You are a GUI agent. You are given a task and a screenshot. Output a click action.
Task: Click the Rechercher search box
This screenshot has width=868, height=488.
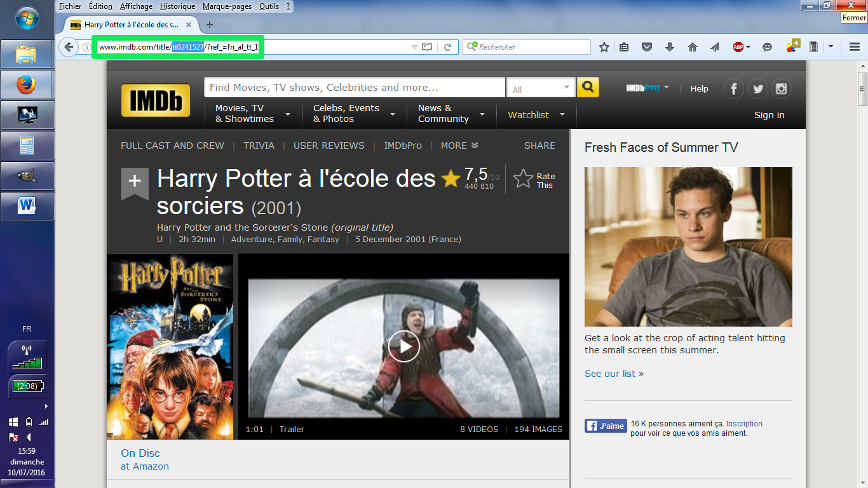pos(527,47)
